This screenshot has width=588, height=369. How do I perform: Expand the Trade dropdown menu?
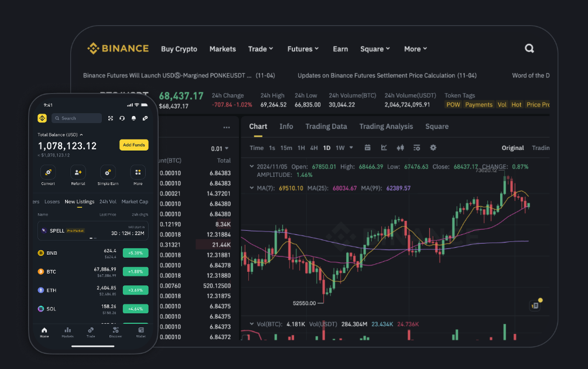260,49
